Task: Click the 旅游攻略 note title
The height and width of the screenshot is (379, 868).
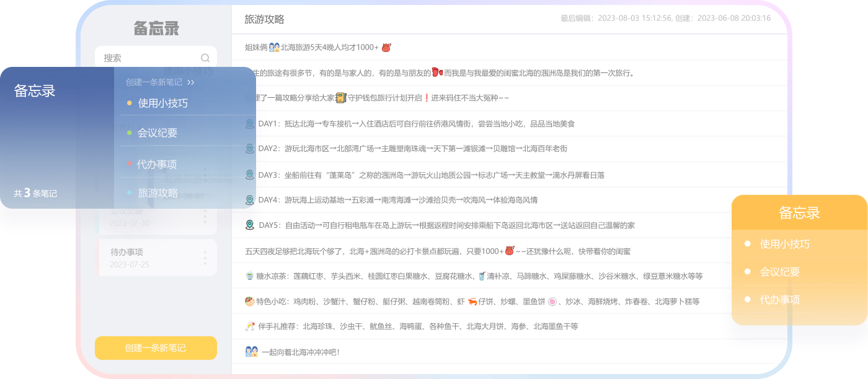Action: tap(264, 19)
